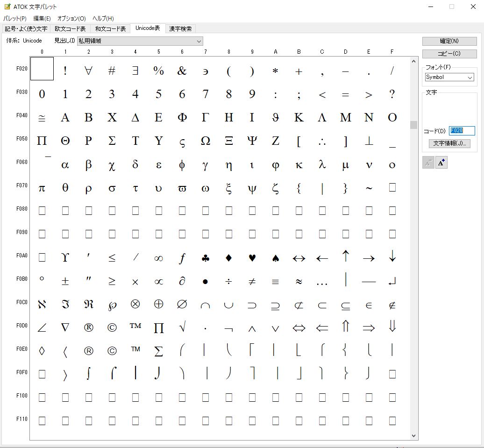Open the 見出し dropdown showing 私用領域

coord(140,41)
